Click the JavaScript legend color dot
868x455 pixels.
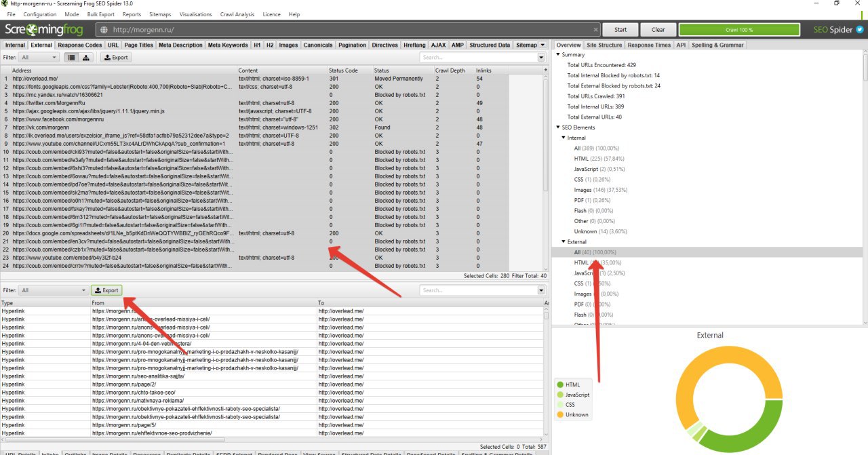pos(560,395)
